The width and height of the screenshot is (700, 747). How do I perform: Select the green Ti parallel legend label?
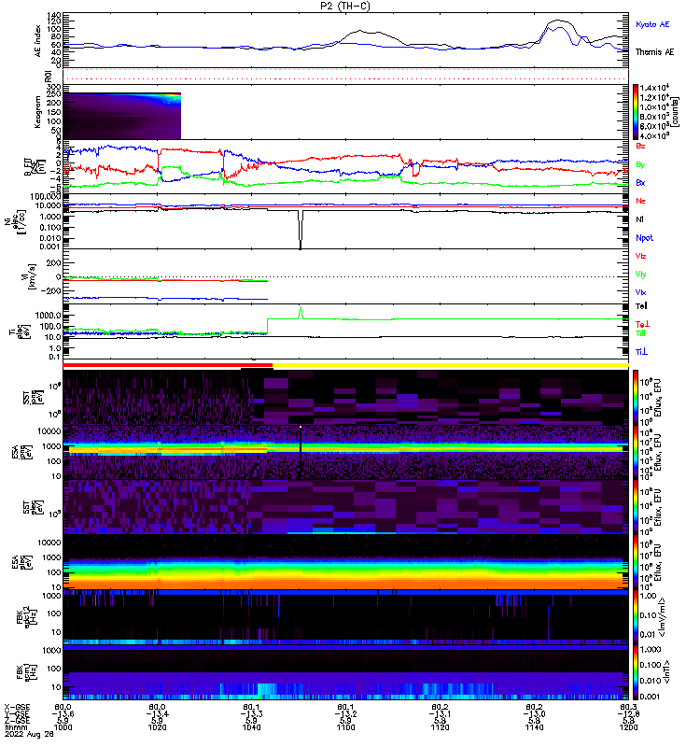click(640, 333)
